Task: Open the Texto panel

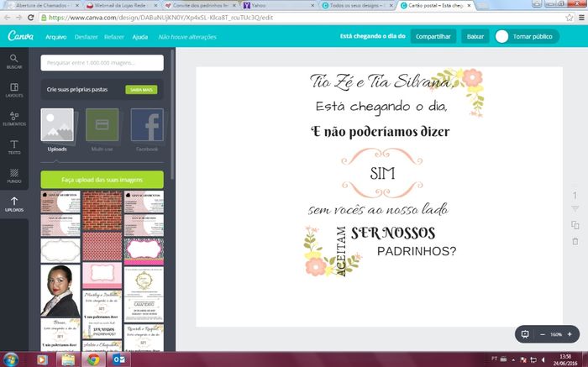Action: click(x=14, y=147)
